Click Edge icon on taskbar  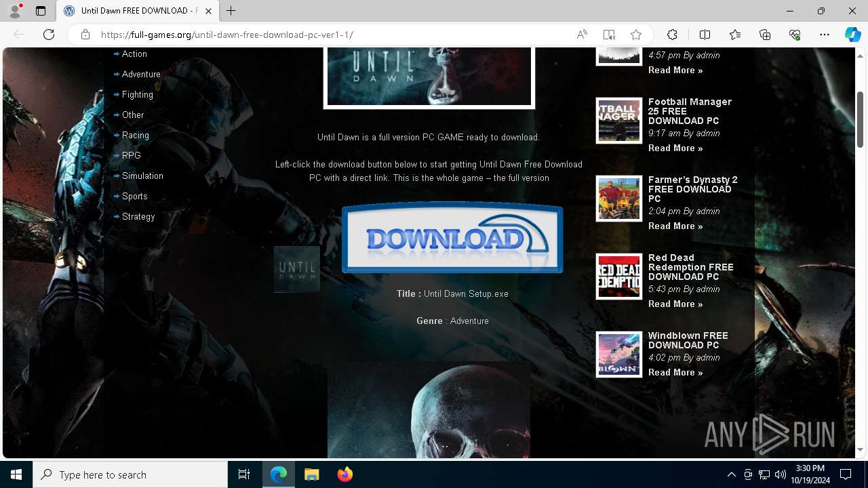pyautogui.click(x=279, y=474)
